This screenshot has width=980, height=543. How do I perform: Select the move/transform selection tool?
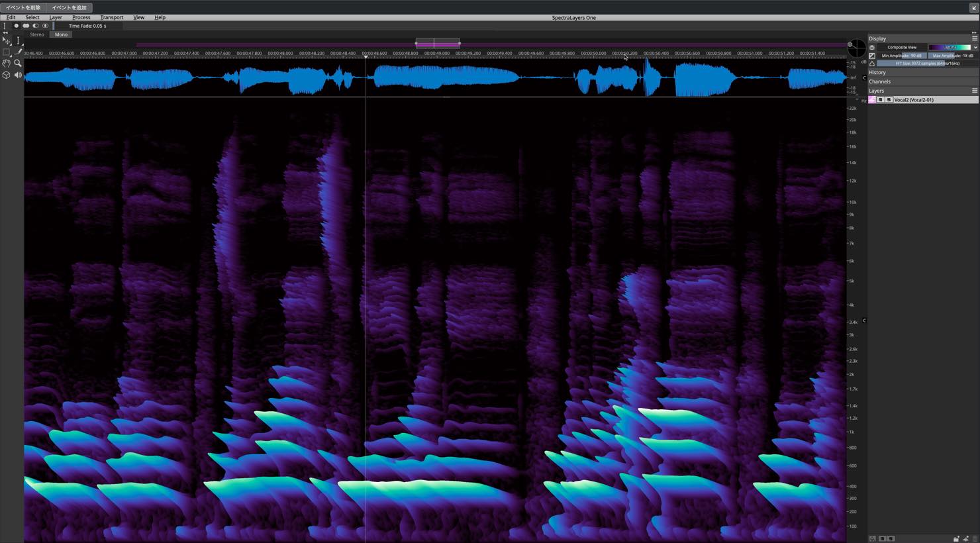click(x=7, y=40)
